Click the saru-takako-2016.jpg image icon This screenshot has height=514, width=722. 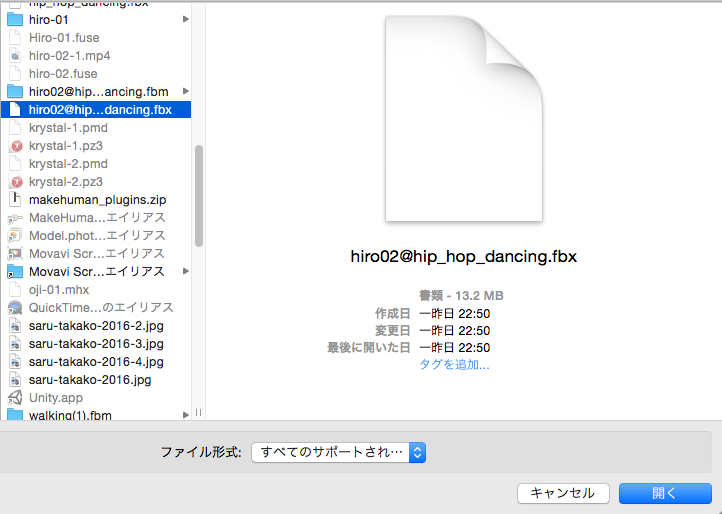tap(15, 380)
